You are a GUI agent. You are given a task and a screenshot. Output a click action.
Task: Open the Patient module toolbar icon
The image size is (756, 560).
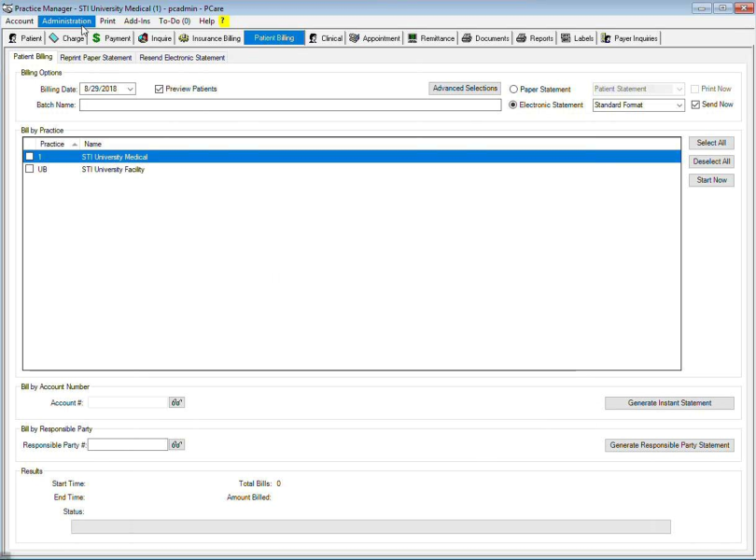[x=13, y=38]
